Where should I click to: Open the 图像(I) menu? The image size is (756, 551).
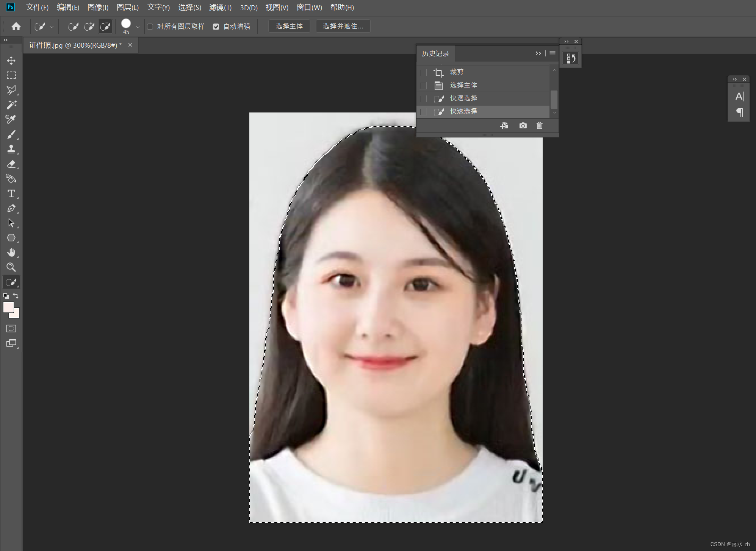coord(98,8)
